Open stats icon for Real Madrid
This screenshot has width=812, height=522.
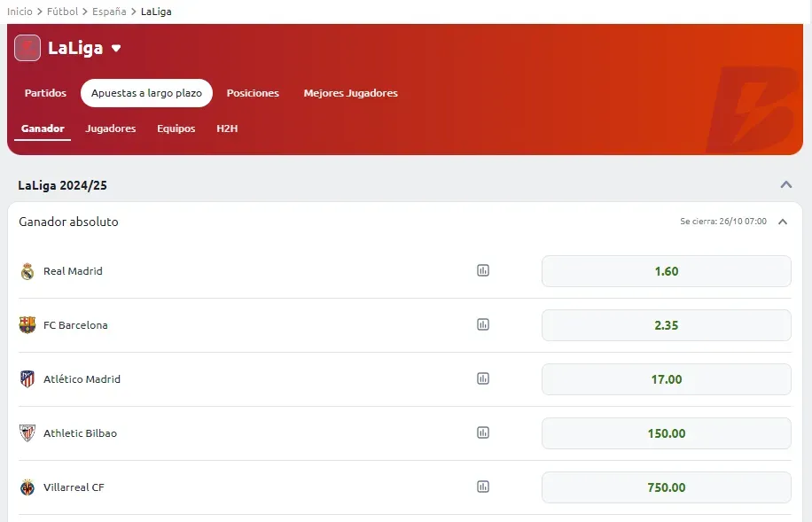pyautogui.click(x=482, y=270)
